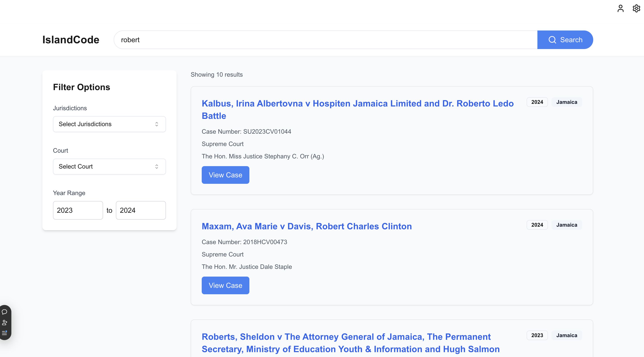Image resolution: width=644 pixels, height=357 pixels.
Task: Click the Jurisdictions dropdown chevron arrows
Action: click(156, 124)
